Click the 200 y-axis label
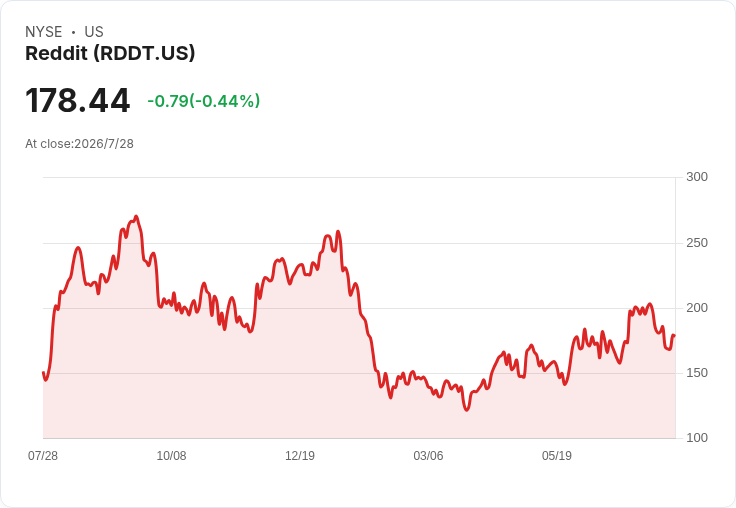 tap(697, 308)
